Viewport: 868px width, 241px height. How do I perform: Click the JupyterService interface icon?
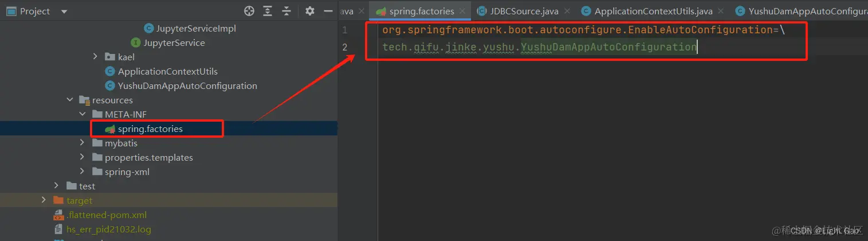point(136,42)
